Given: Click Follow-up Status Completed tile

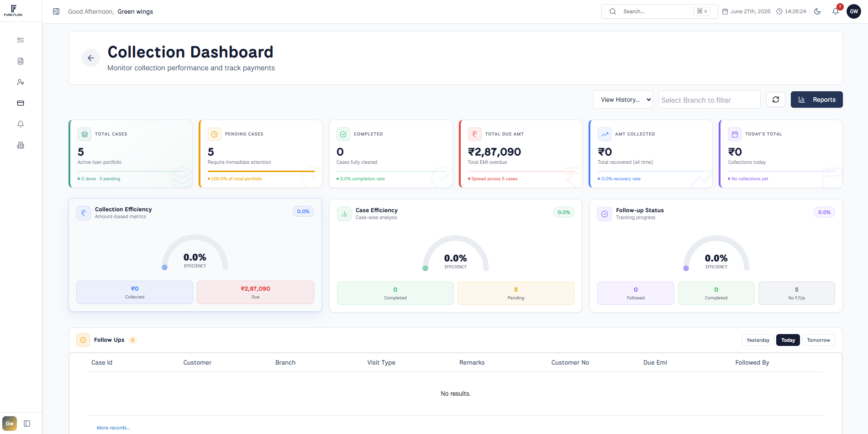Looking at the screenshot, I should tap(716, 293).
